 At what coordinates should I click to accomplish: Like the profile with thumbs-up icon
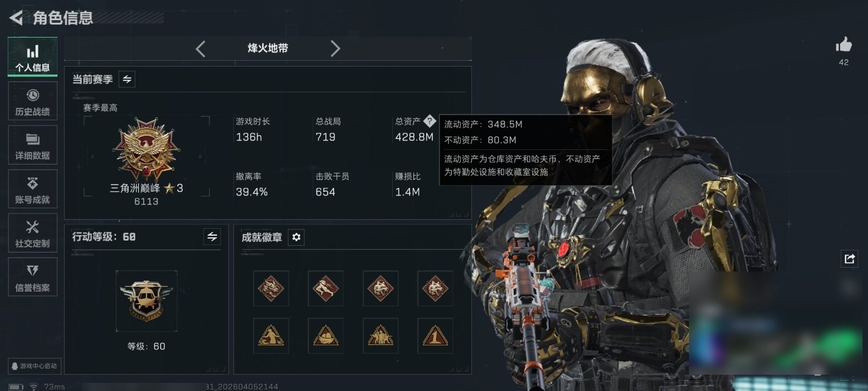[x=844, y=45]
